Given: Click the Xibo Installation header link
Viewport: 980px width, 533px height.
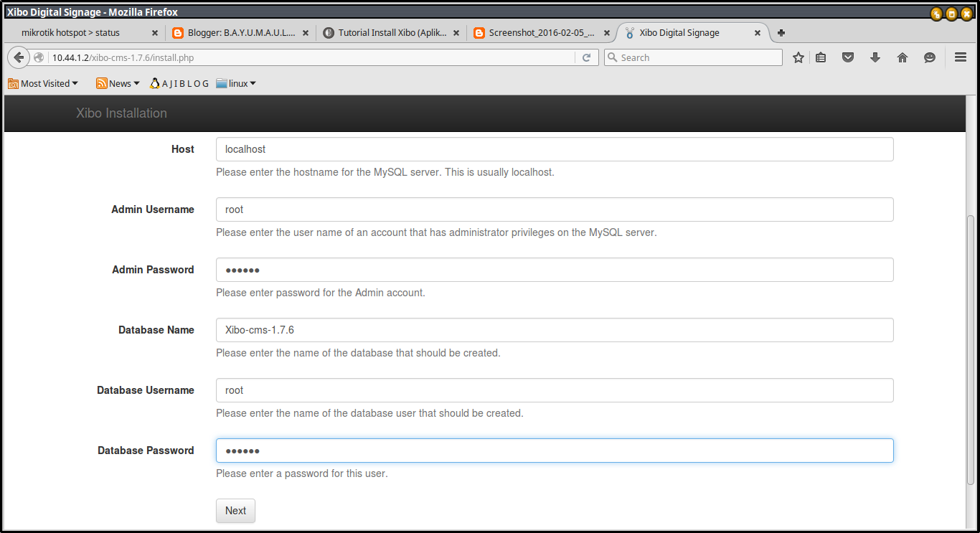Looking at the screenshot, I should click(121, 113).
